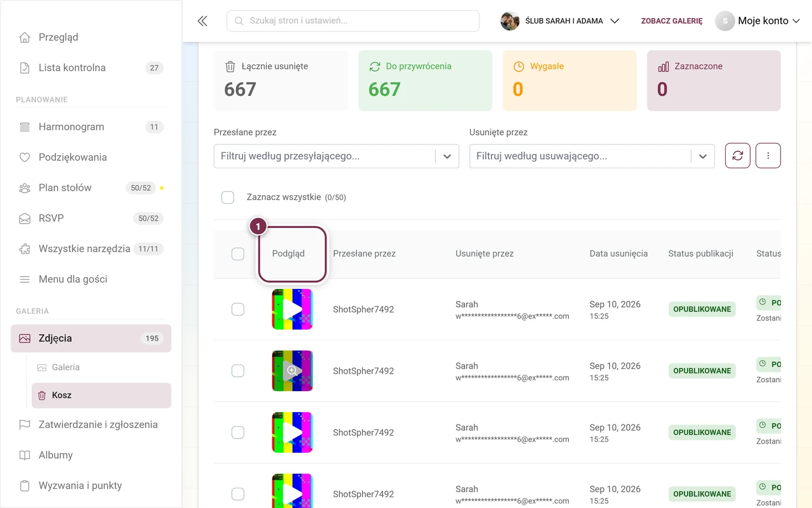Select Plan stołów sidebar item
Viewport: 812px width, 508px height.
91,188
